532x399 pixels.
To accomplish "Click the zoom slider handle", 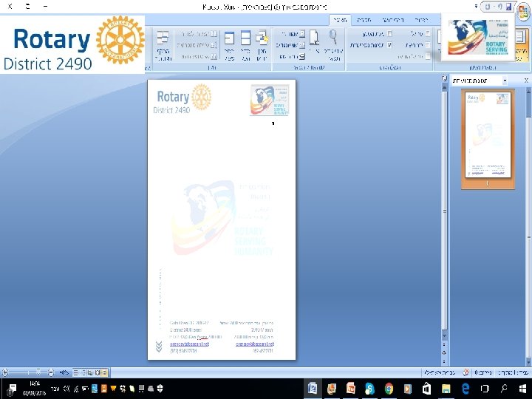I will [x=38, y=372].
